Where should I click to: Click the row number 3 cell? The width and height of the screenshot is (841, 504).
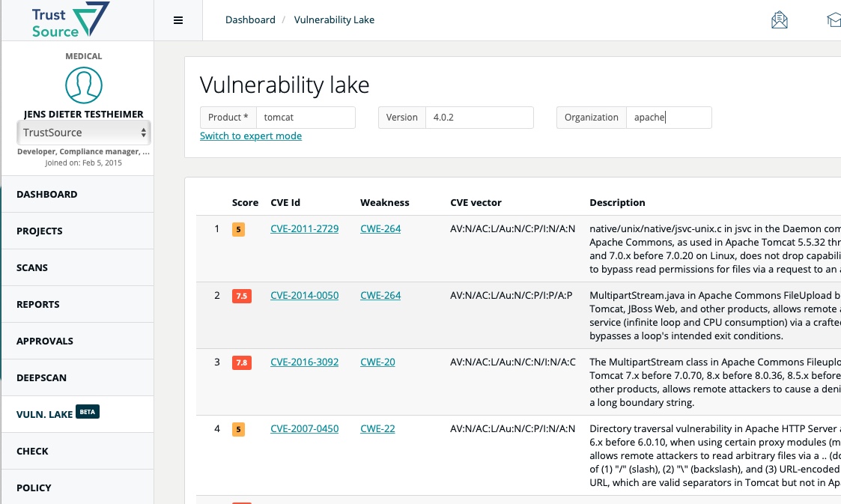pyautogui.click(x=217, y=362)
